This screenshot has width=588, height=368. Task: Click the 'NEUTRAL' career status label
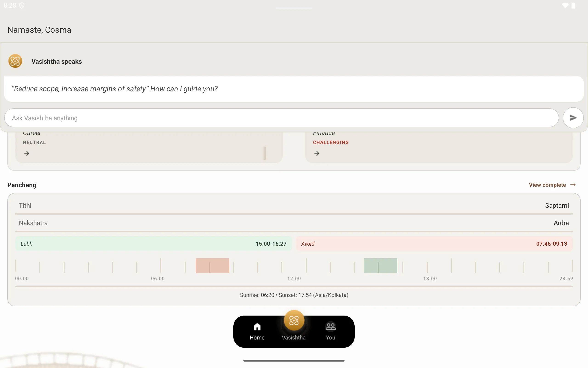click(x=34, y=142)
